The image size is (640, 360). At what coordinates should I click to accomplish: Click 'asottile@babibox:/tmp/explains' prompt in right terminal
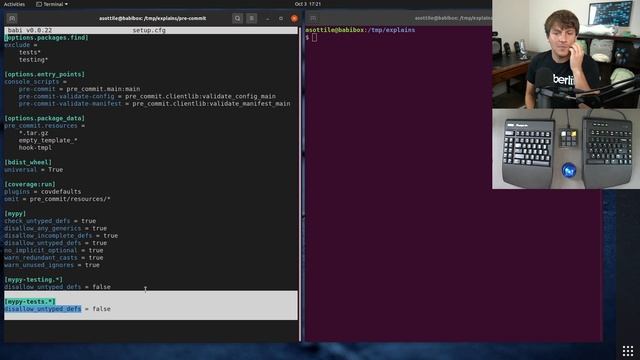[x=360, y=30]
